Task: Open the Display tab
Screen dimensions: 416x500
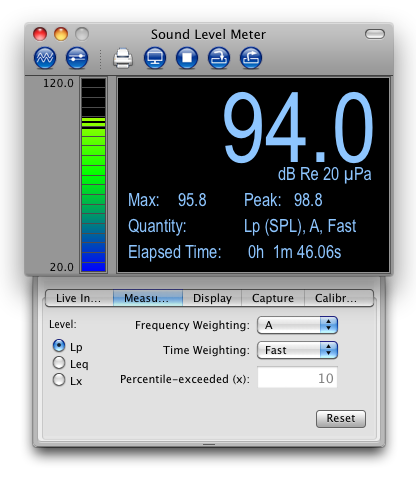Action: (x=212, y=298)
